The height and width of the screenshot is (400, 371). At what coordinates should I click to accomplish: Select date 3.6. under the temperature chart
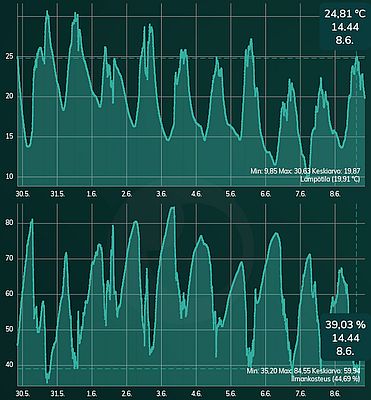coord(161,194)
